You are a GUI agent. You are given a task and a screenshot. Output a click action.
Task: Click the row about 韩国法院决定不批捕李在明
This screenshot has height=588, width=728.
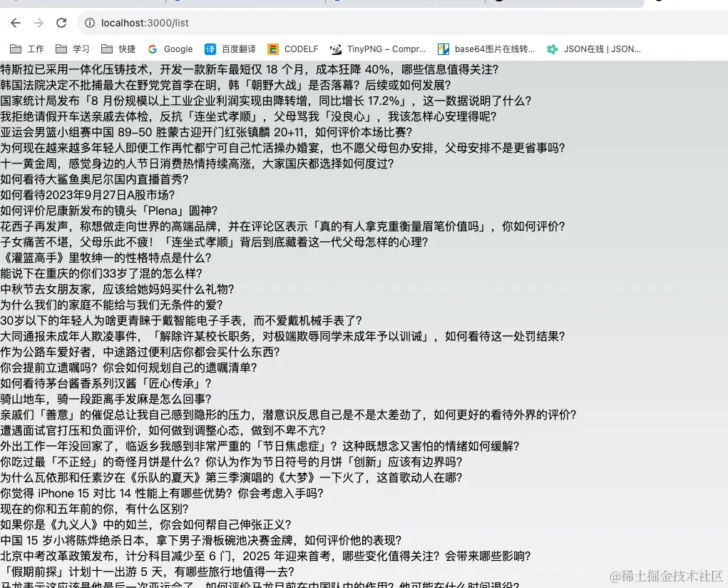click(x=225, y=85)
